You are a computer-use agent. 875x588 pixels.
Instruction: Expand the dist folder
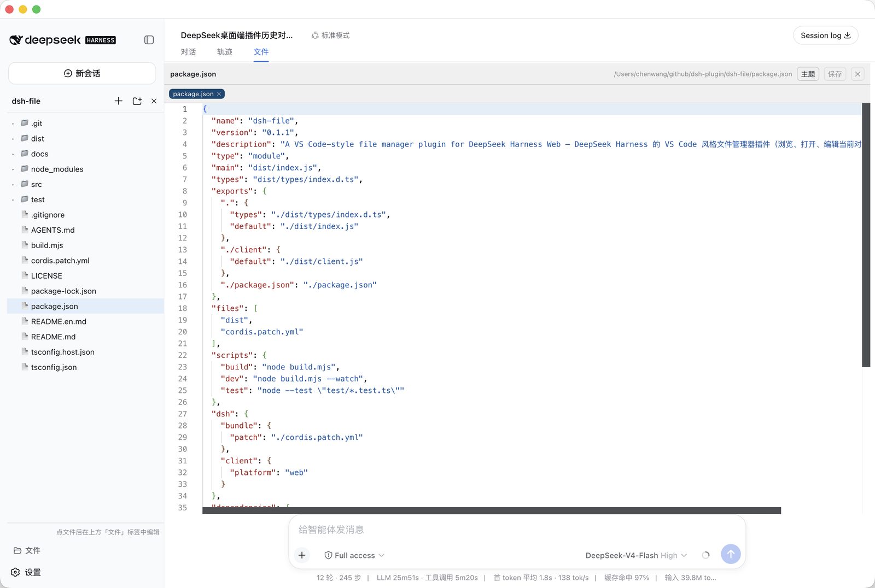pyautogui.click(x=85, y=139)
